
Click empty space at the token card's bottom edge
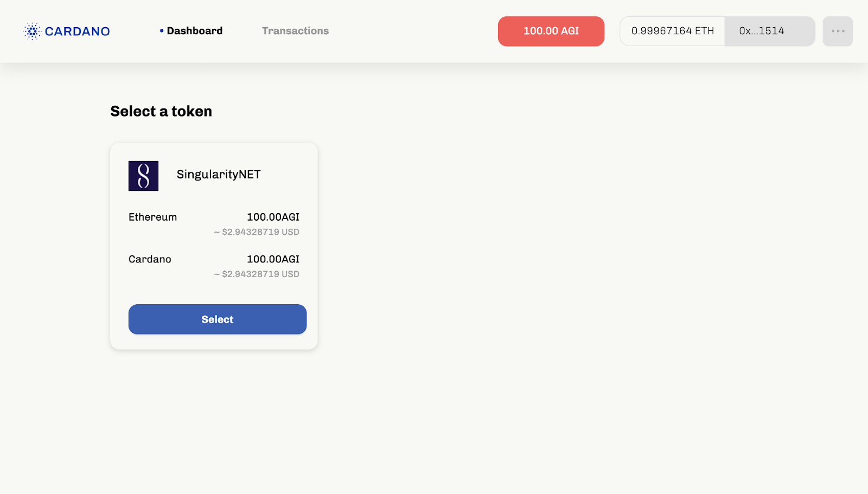(214, 343)
